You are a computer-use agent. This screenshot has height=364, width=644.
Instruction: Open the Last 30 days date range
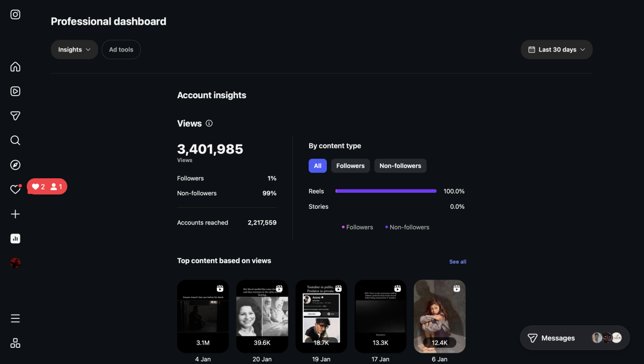pyautogui.click(x=557, y=49)
